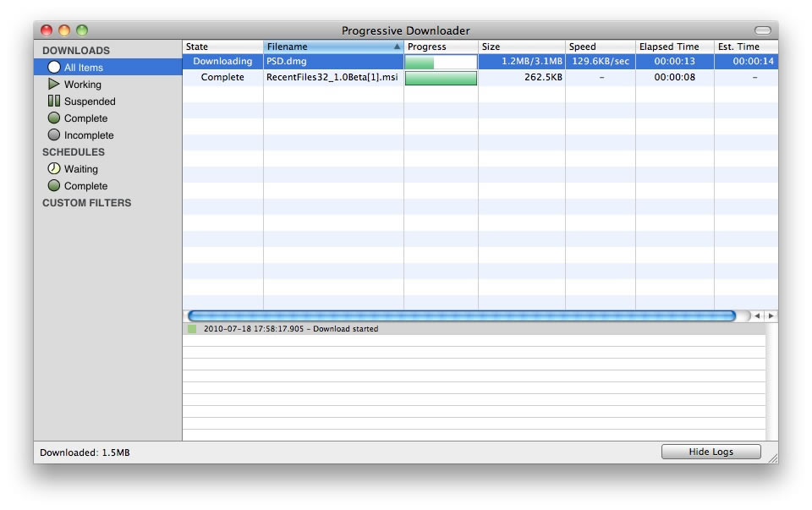Screen dimensions: 812x510
Task: Click the gray Incomplete circle icon
Action: pos(54,134)
